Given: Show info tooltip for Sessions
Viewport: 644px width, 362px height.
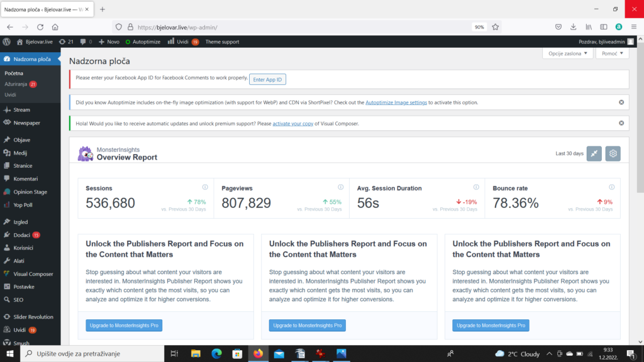Looking at the screenshot, I should click(205, 187).
